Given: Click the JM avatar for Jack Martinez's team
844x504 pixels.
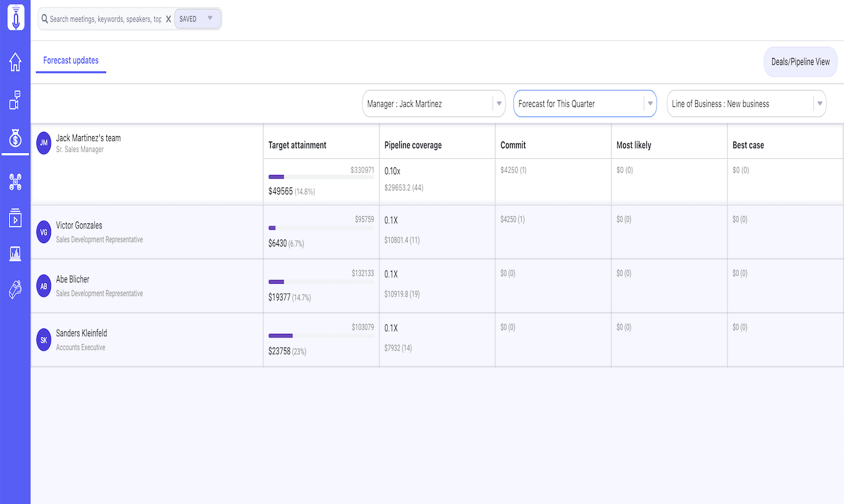Looking at the screenshot, I should (x=44, y=143).
